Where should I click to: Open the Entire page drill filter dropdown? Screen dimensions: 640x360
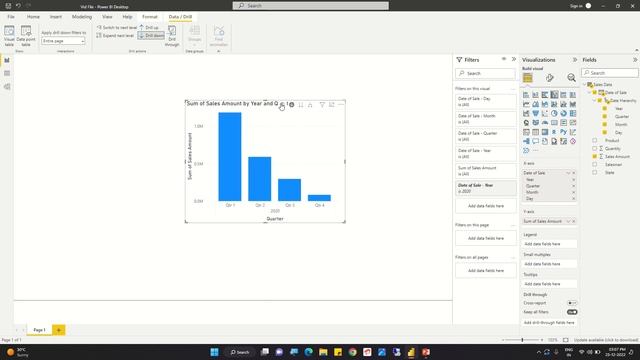[63, 41]
